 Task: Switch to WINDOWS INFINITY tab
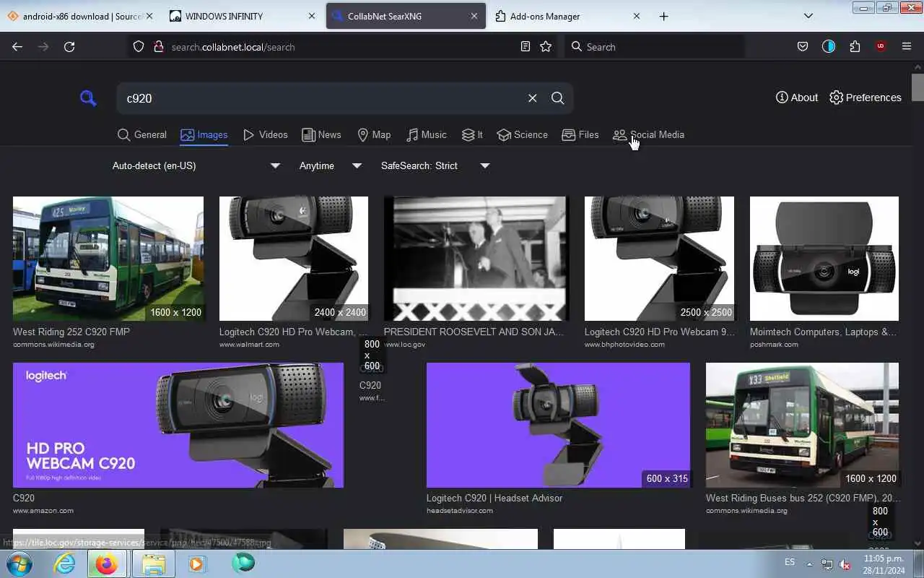pos(243,16)
